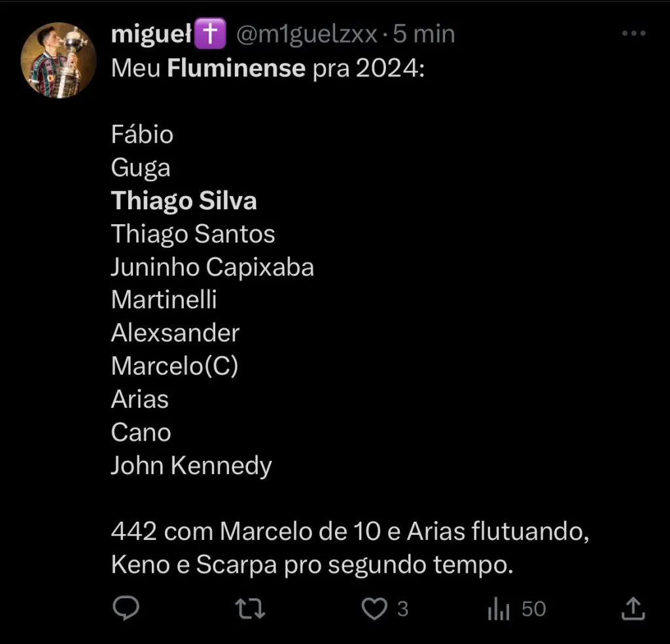Image resolution: width=670 pixels, height=644 pixels.
Task: Open the tweet via the 5 min timestamp
Action: point(423,35)
